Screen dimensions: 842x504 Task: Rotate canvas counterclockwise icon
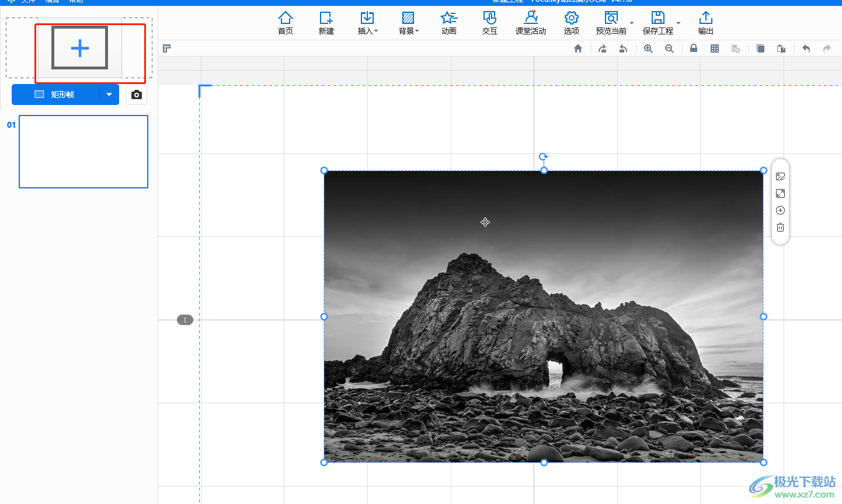[624, 48]
